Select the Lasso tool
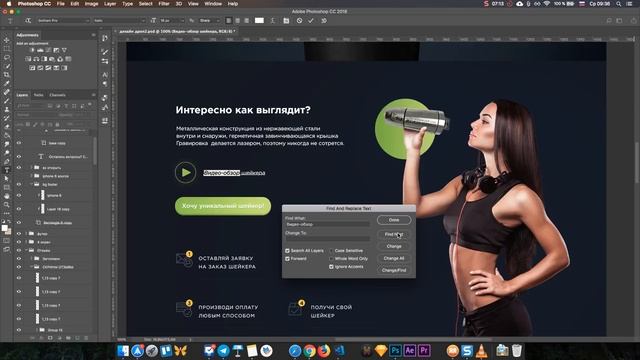Screen dimensions: 640x360 point(7,57)
